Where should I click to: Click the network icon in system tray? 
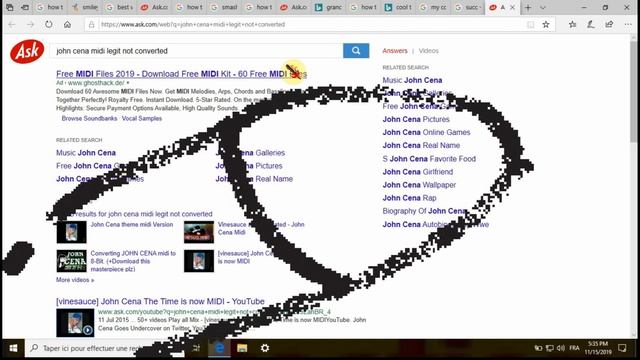click(x=550, y=348)
